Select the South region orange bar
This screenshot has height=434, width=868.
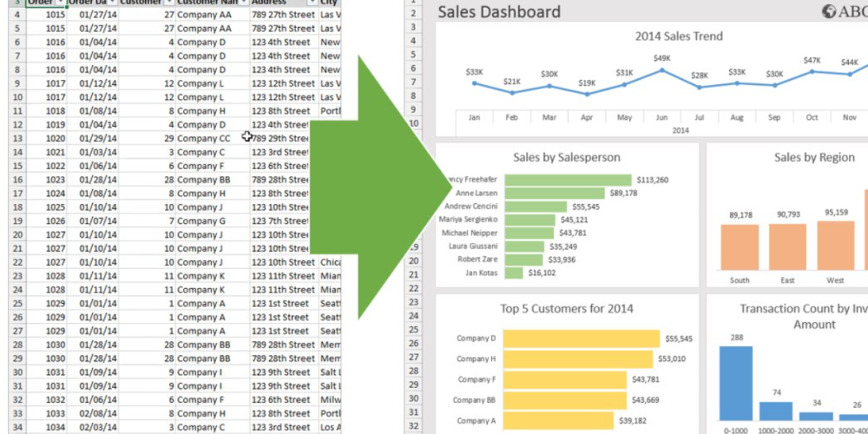coord(740,247)
